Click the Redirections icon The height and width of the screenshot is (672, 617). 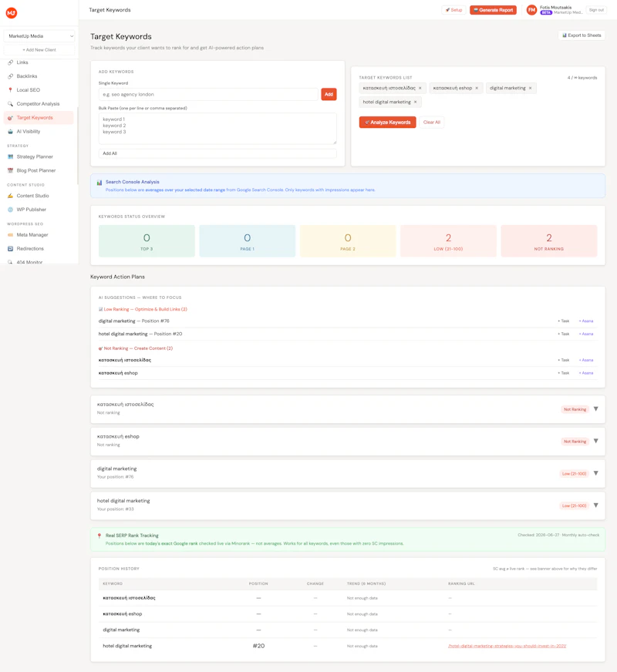[10, 249]
